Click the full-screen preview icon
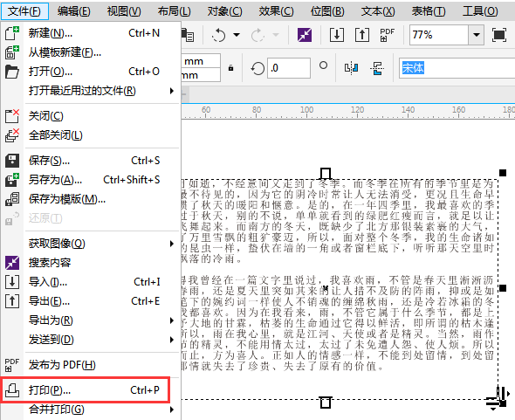Screen dimensions: 515x420 pos(499,35)
